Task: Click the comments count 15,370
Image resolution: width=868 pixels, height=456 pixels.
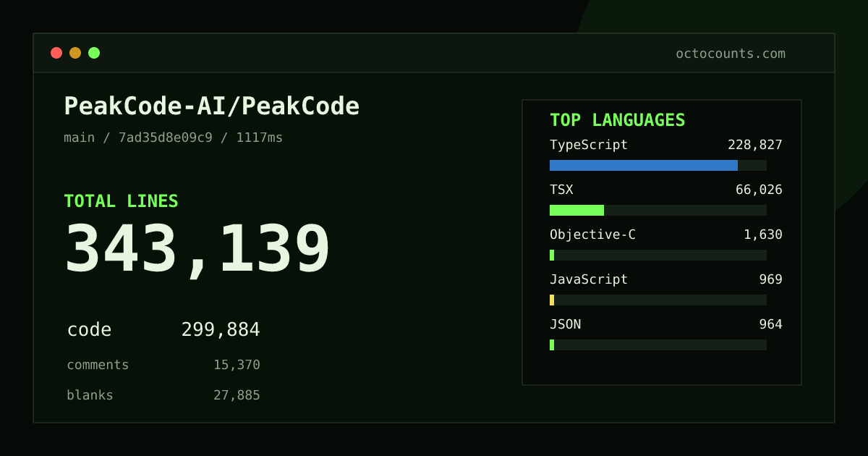Action: coord(237,365)
